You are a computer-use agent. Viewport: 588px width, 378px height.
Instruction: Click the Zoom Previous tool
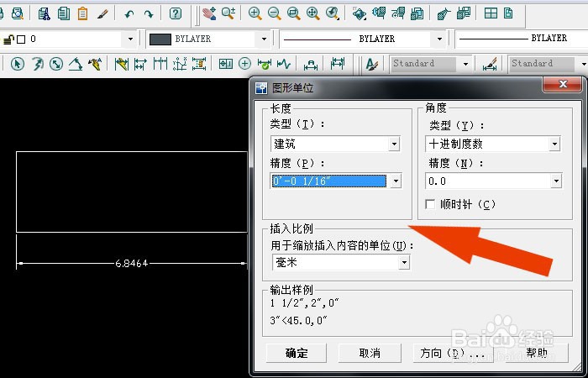[x=333, y=13]
